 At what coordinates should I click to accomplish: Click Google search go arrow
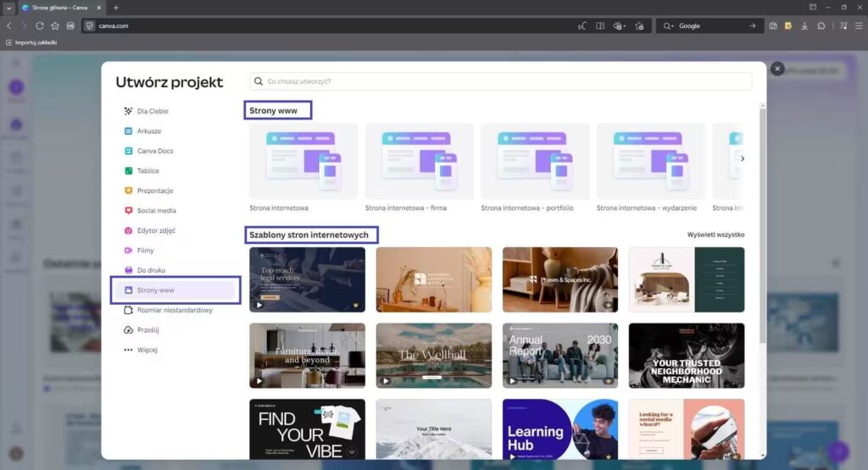point(753,26)
